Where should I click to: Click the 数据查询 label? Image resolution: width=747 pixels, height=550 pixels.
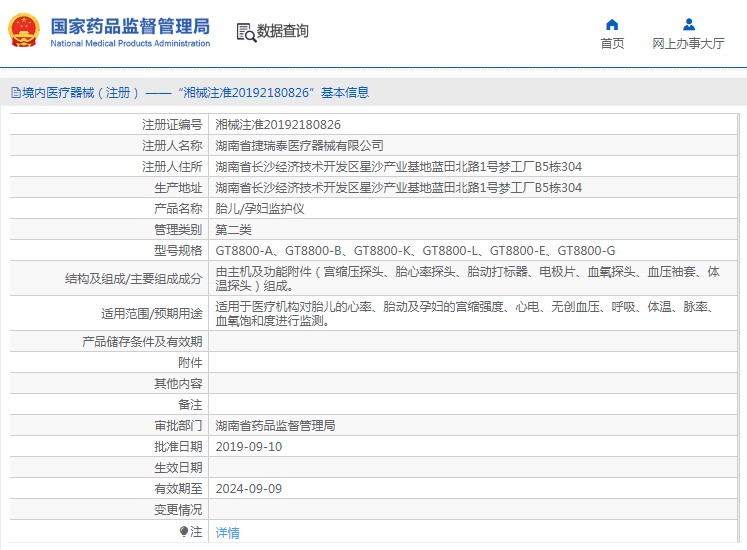(x=283, y=31)
